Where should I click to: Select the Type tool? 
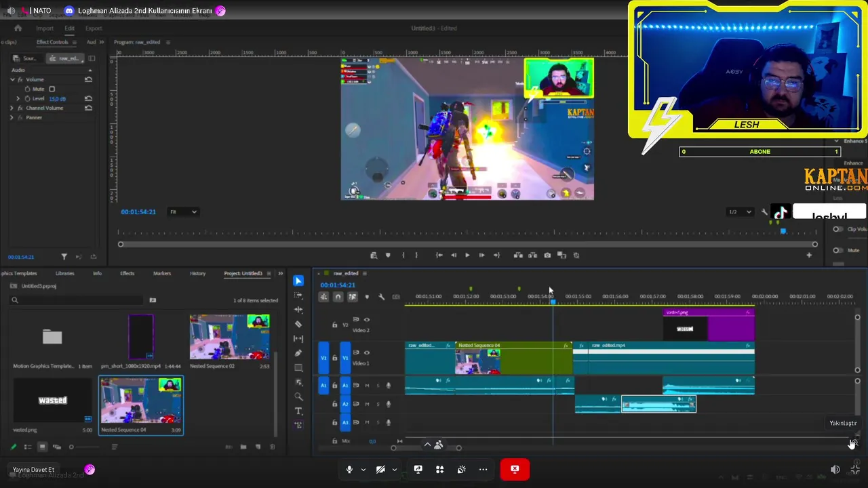298,411
